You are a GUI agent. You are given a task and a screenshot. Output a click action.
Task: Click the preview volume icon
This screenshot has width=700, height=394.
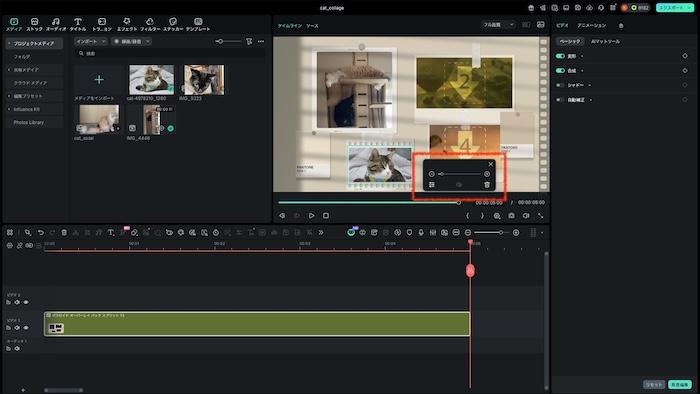[526, 216]
